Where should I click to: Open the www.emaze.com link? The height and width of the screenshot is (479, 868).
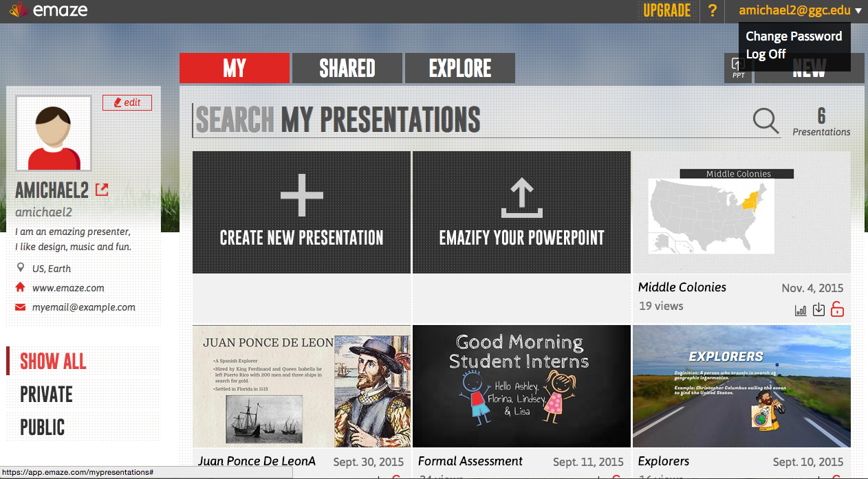point(68,288)
